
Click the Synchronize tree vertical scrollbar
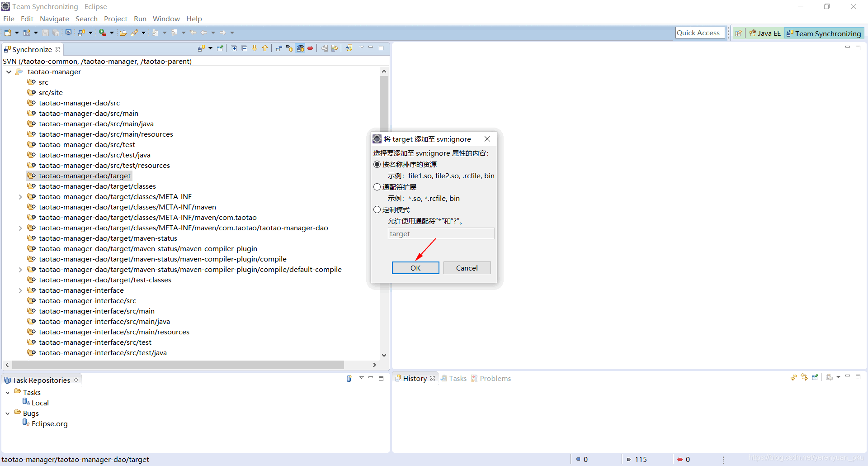(x=384, y=104)
